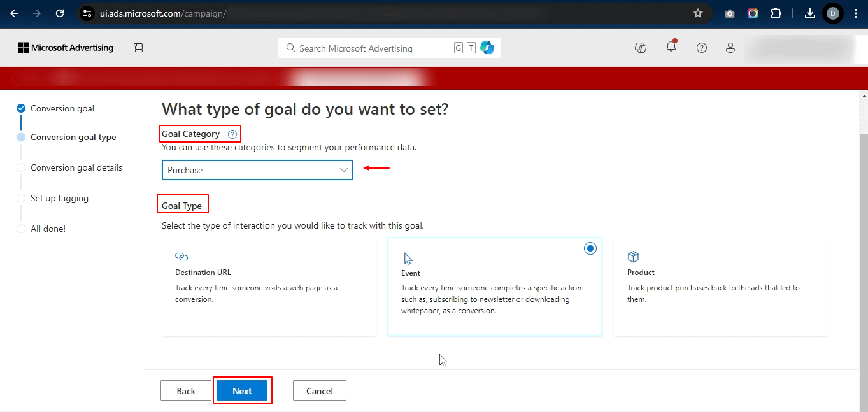Click the dropdown chevron next to Purchase

(x=344, y=170)
